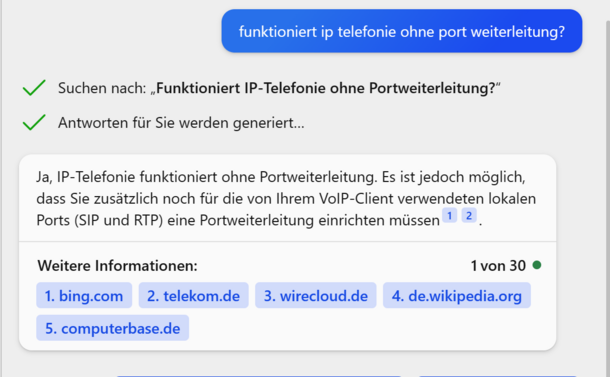
Task: Select the blue user question bubble
Action: coord(402,31)
